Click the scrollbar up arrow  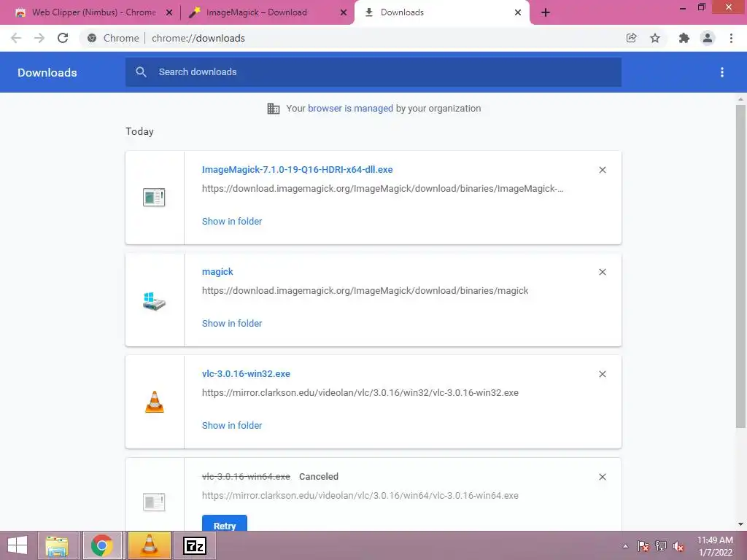coord(740,99)
